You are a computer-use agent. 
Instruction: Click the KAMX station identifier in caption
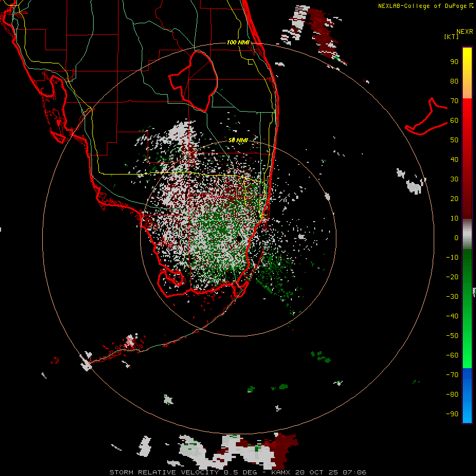coord(281,472)
